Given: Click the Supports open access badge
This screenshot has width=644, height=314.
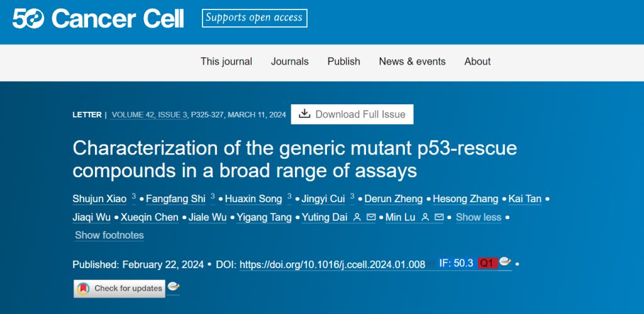Looking at the screenshot, I should [254, 18].
